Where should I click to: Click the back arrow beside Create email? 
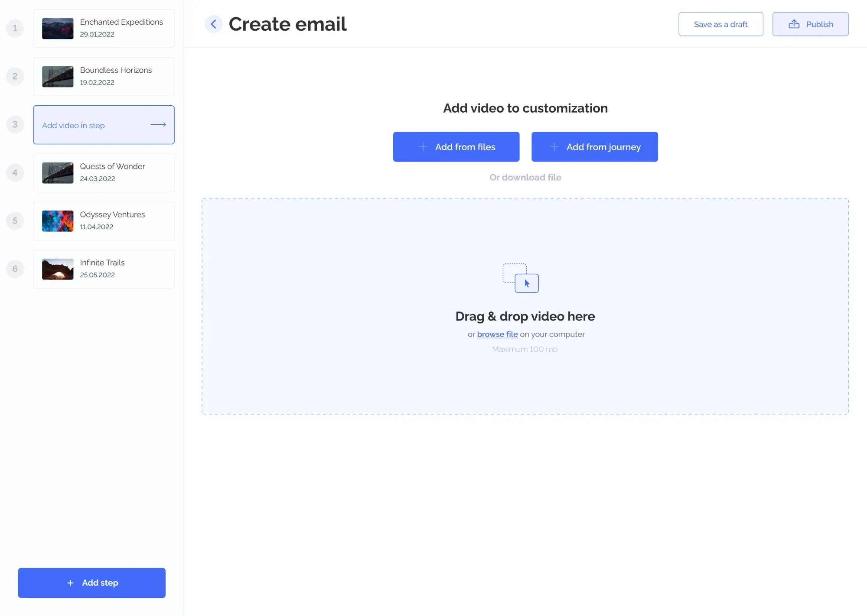point(213,24)
